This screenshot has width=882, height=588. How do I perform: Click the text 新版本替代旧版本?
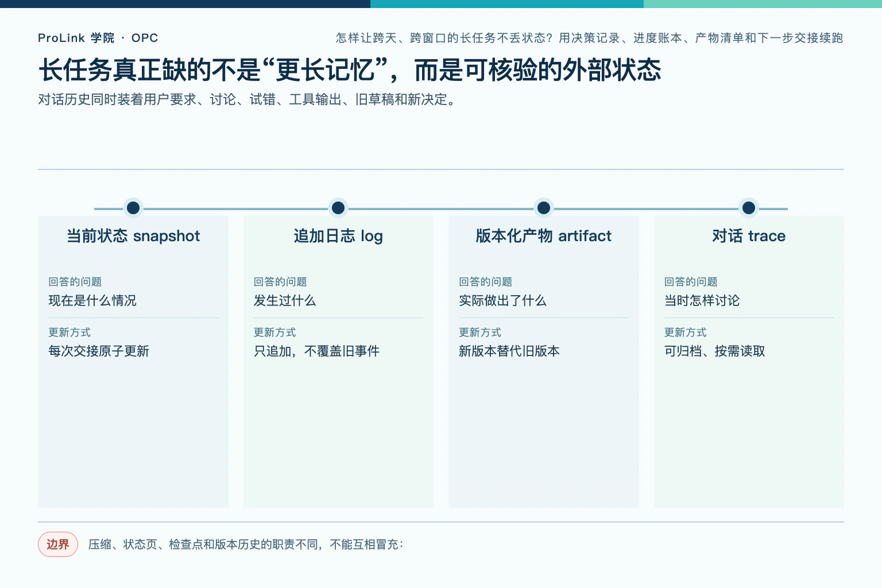click(x=509, y=351)
